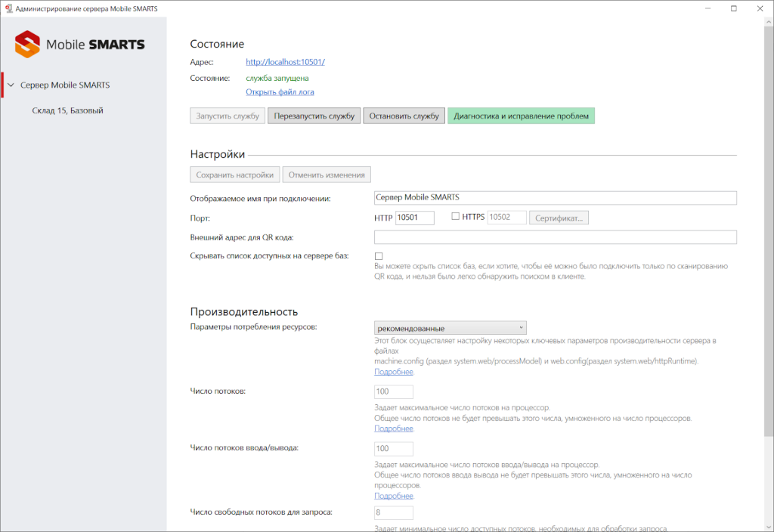The width and height of the screenshot is (774, 532).
Task: Click the Сертификат... button
Action: click(559, 218)
